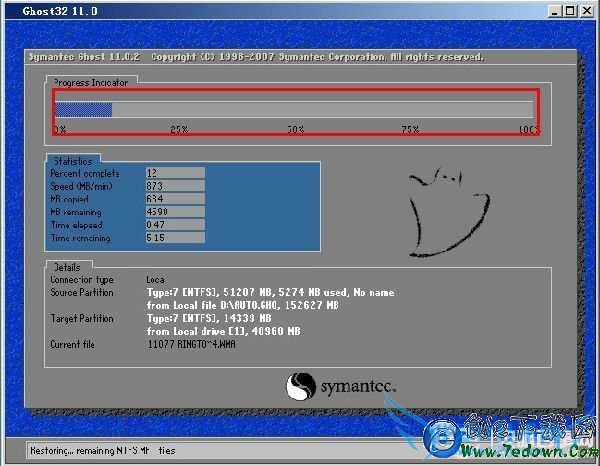
Task: Click the Ghost mascot drawing
Action: 449,212
